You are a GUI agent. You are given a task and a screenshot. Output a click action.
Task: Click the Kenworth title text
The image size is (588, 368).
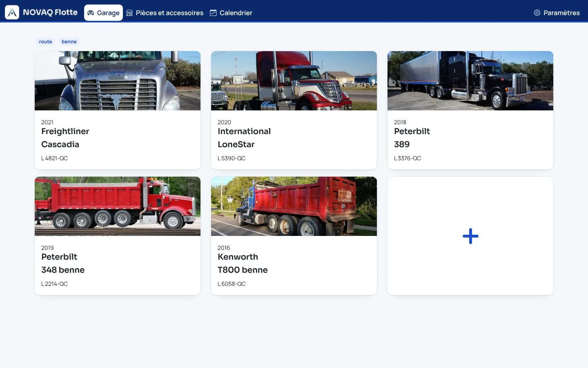point(238,257)
